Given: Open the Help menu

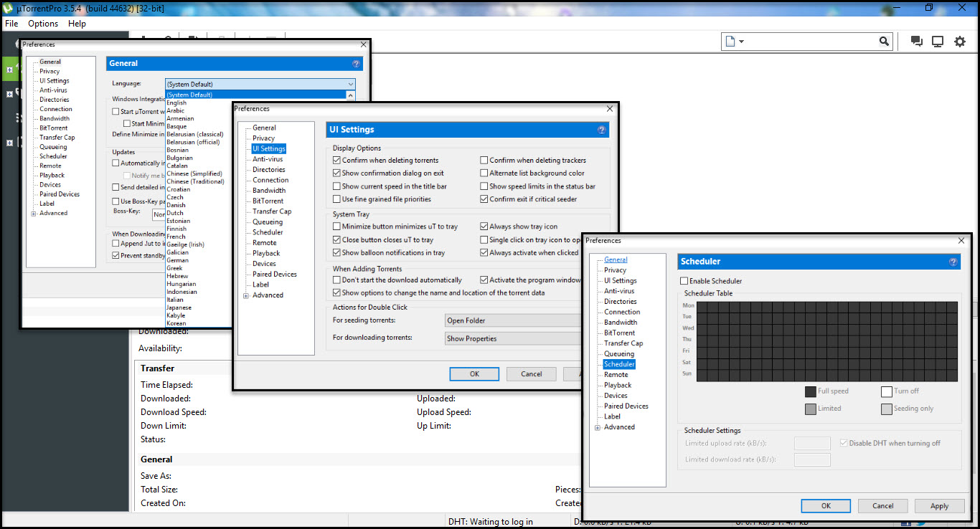Looking at the screenshot, I should (x=77, y=24).
